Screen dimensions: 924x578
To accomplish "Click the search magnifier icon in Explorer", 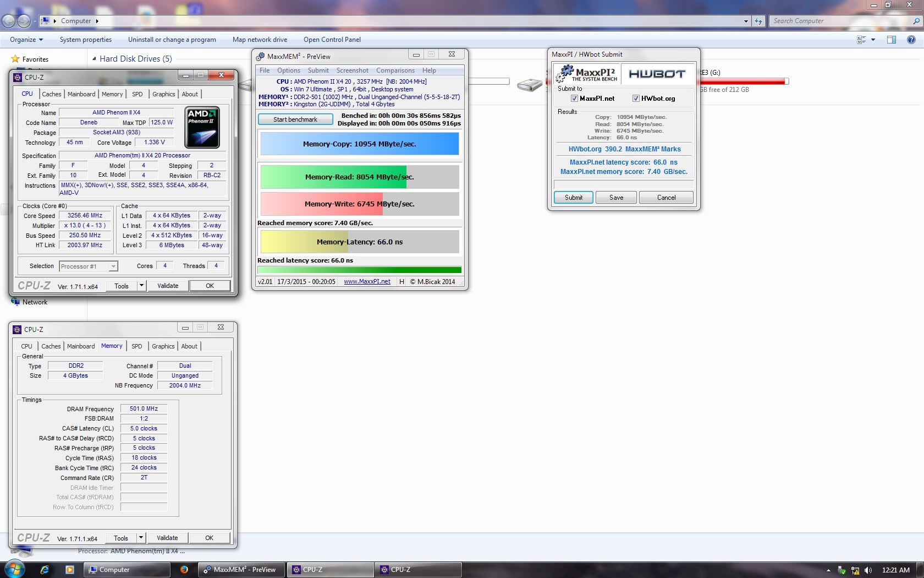I will click(x=916, y=21).
